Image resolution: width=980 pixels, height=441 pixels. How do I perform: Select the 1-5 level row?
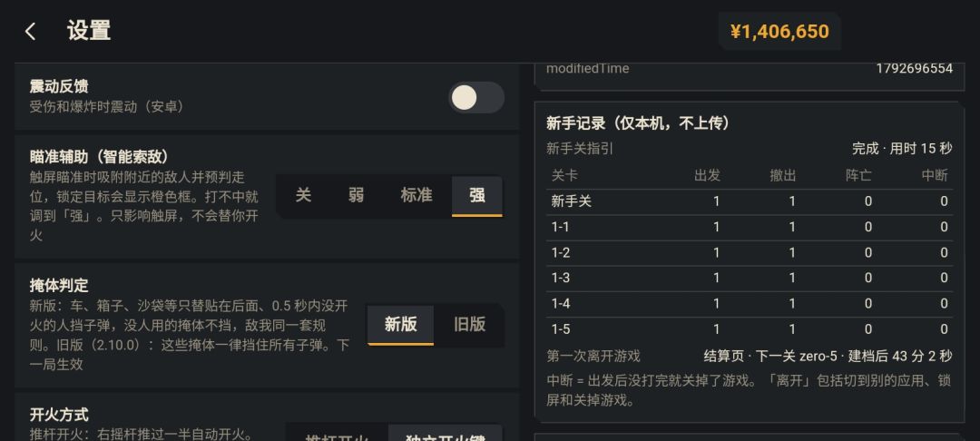click(x=750, y=329)
